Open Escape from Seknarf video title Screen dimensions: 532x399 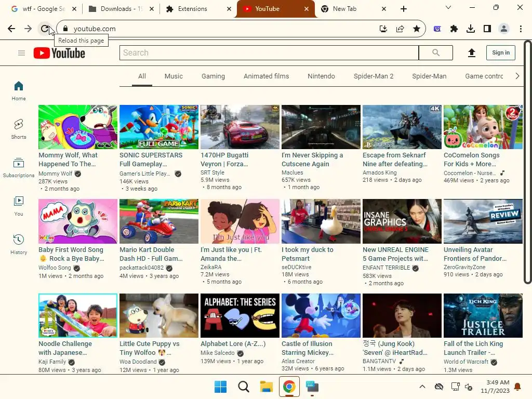click(x=395, y=159)
